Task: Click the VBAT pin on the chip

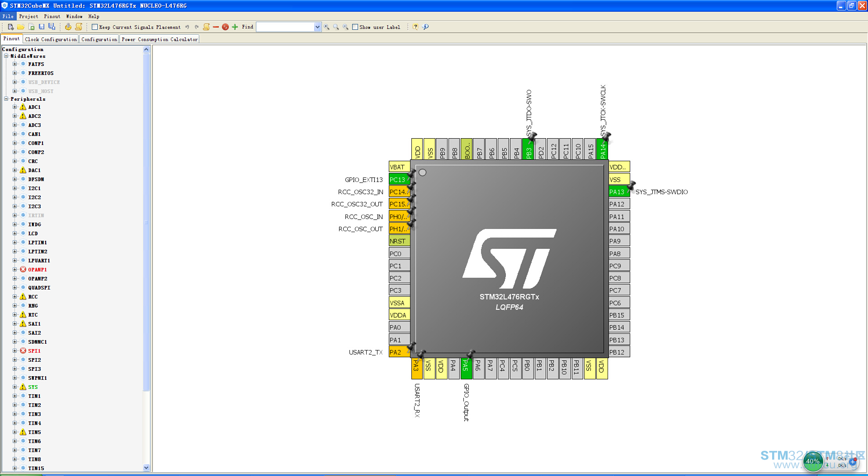Action: (399, 167)
